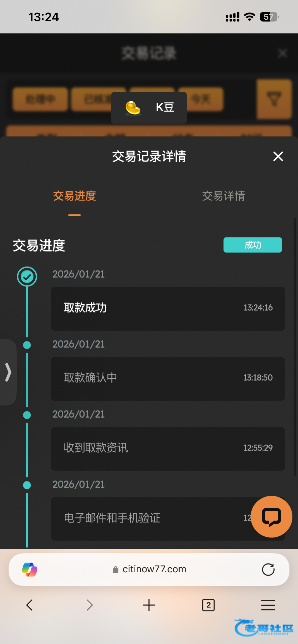Expand the left side drawer chevron
The image size is (298, 644).
click(x=8, y=372)
